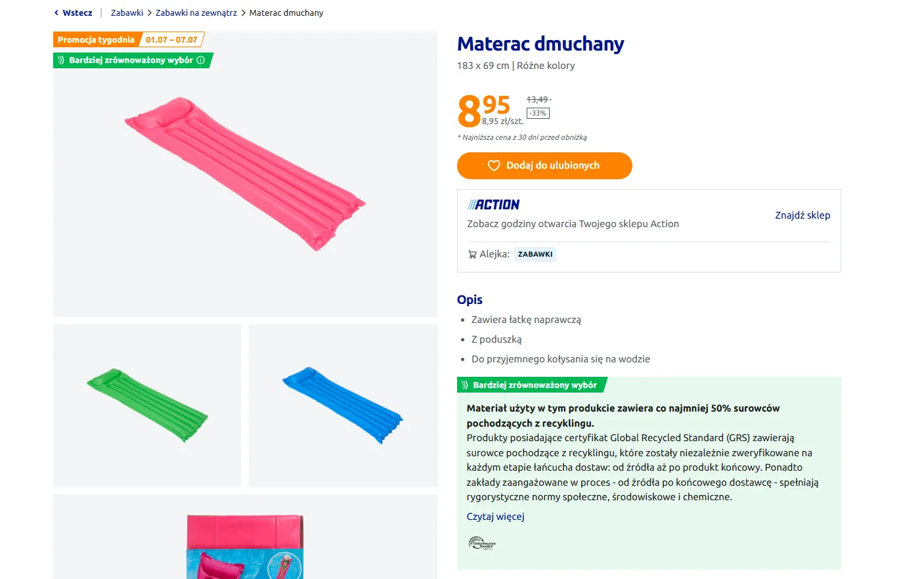This screenshot has height=579, width=924.
Task: View the blue mattress thumbnail
Action: (x=343, y=406)
